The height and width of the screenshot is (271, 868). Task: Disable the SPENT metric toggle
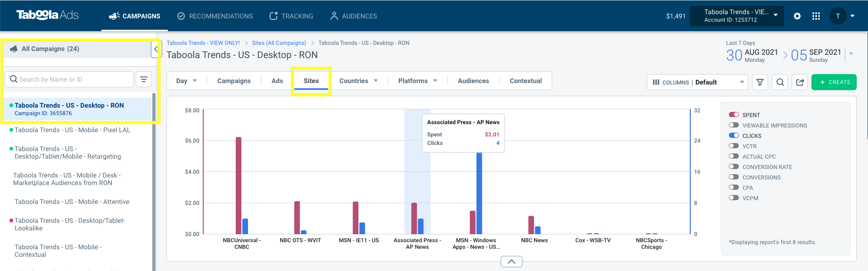point(734,115)
